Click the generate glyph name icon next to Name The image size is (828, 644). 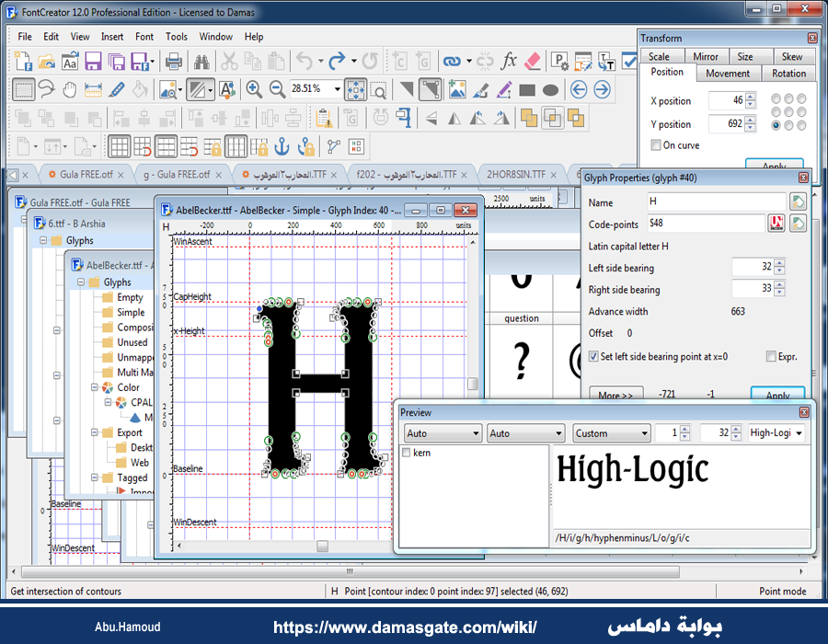(x=798, y=201)
